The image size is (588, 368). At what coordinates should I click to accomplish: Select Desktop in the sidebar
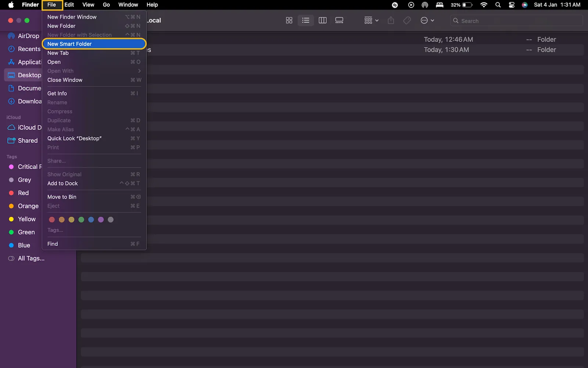[23, 75]
